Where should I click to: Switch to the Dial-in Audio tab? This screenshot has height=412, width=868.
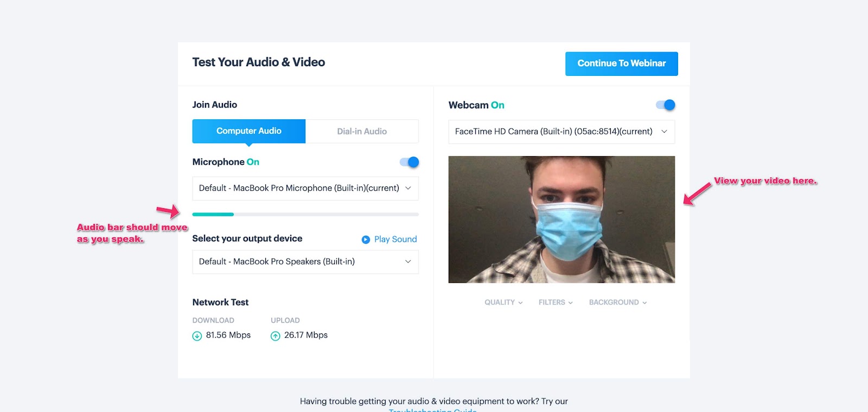pyautogui.click(x=362, y=131)
